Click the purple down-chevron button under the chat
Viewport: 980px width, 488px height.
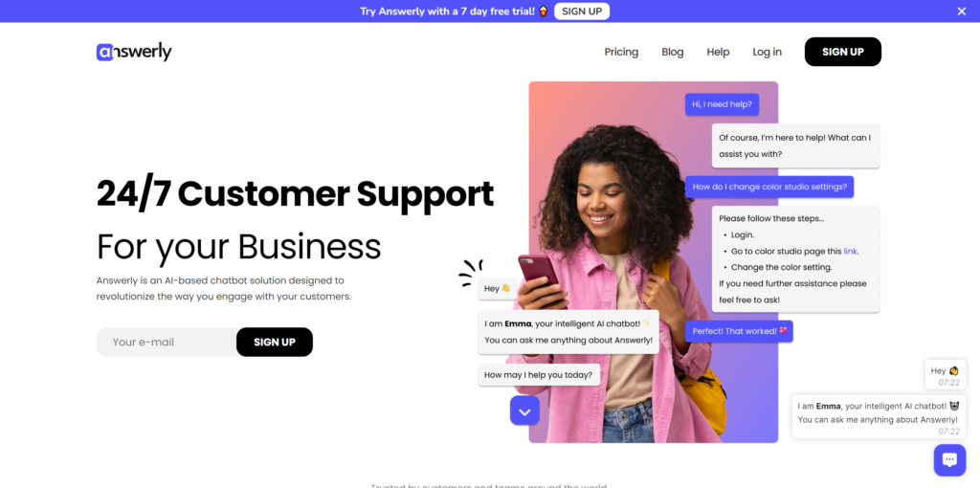[524, 410]
